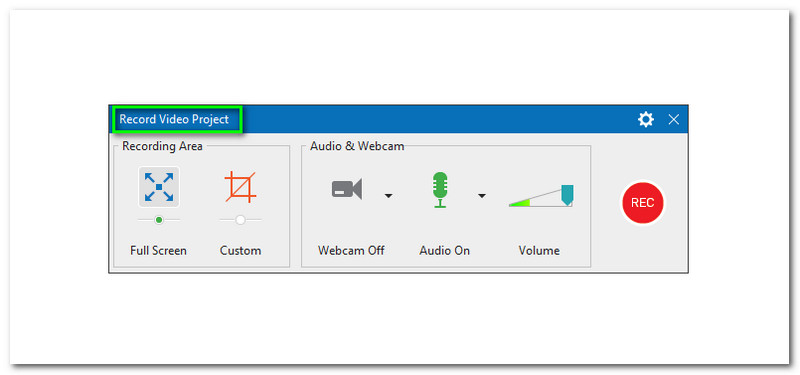Start recording with red REC button
The image size is (800, 375).
642,203
